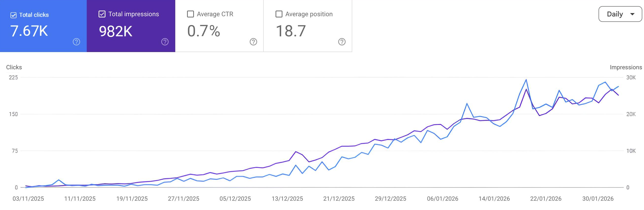Image resolution: width=644 pixels, height=210 pixels.
Task: Click help icon on Total impressions card
Action: click(x=165, y=42)
